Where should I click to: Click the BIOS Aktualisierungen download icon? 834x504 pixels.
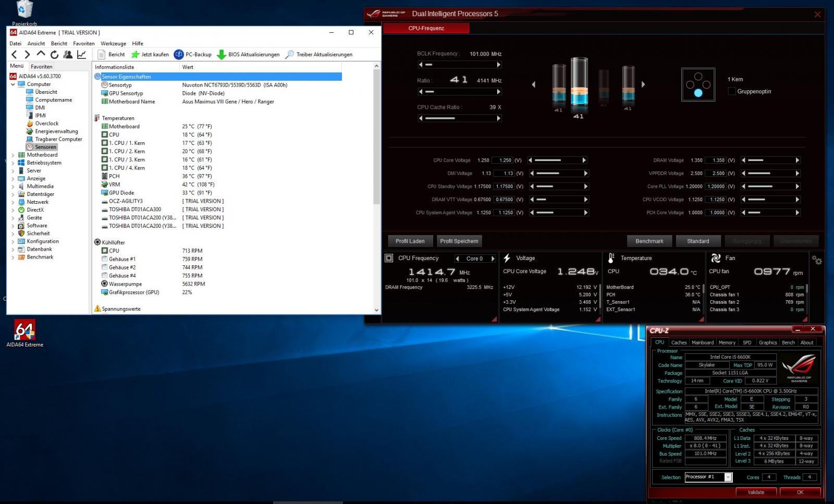click(x=222, y=55)
